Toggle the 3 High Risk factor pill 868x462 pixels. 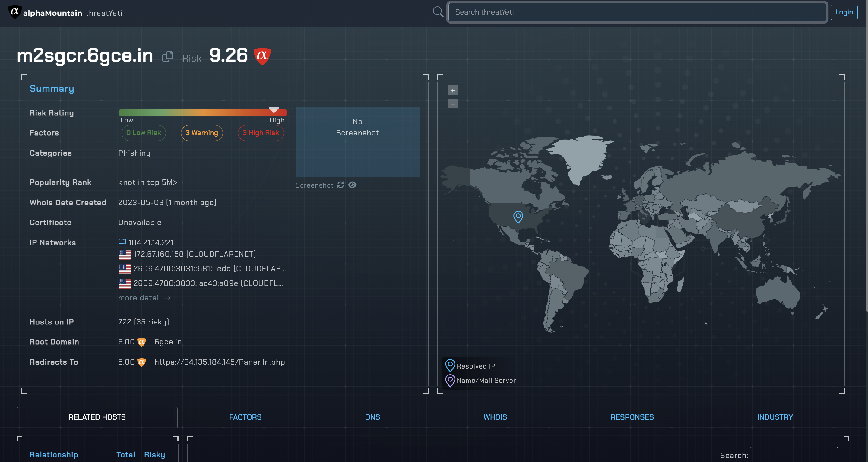[261, 133]
